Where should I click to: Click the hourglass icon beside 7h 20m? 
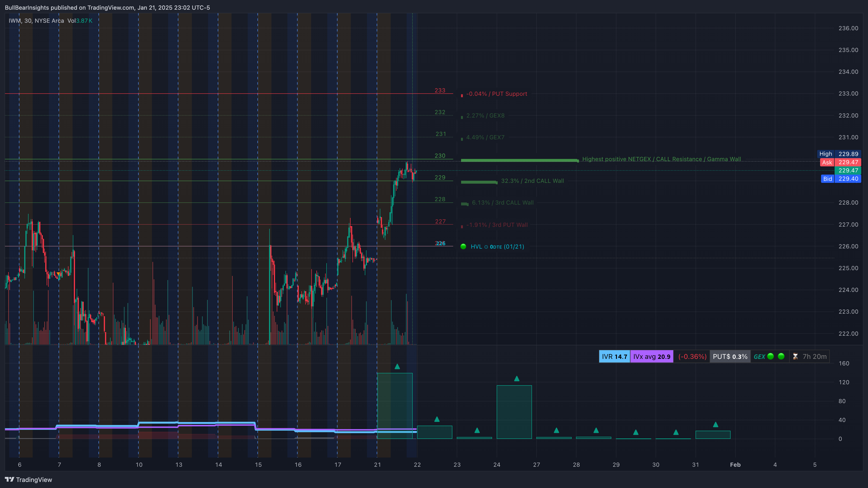(795, 356)
